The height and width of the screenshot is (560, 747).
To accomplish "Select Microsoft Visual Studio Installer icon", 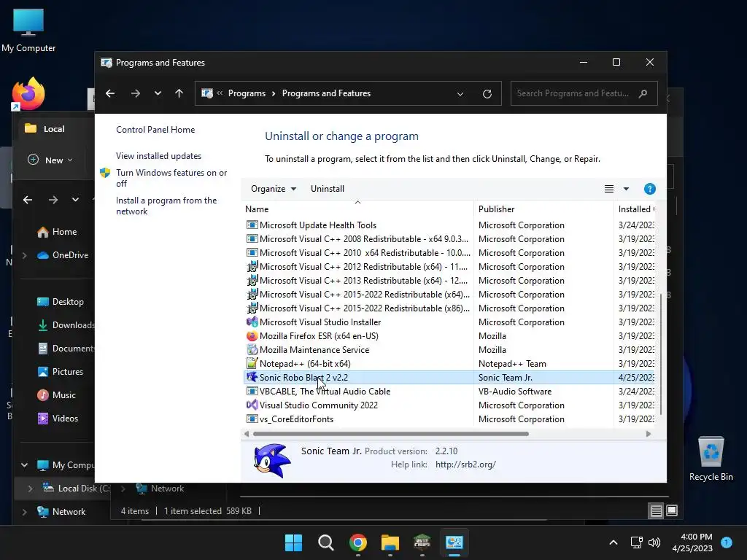I will point(252,322).
